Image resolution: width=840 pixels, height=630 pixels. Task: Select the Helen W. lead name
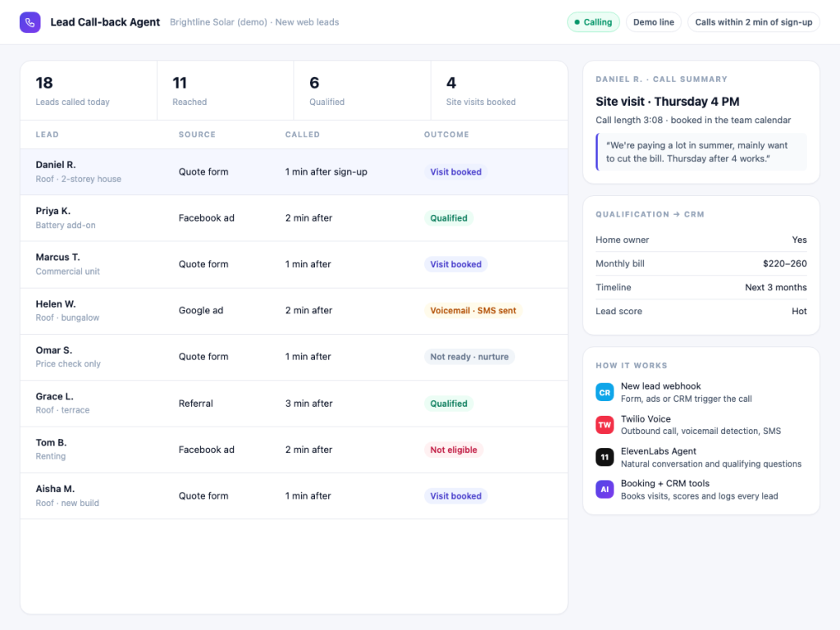point(56,304)
